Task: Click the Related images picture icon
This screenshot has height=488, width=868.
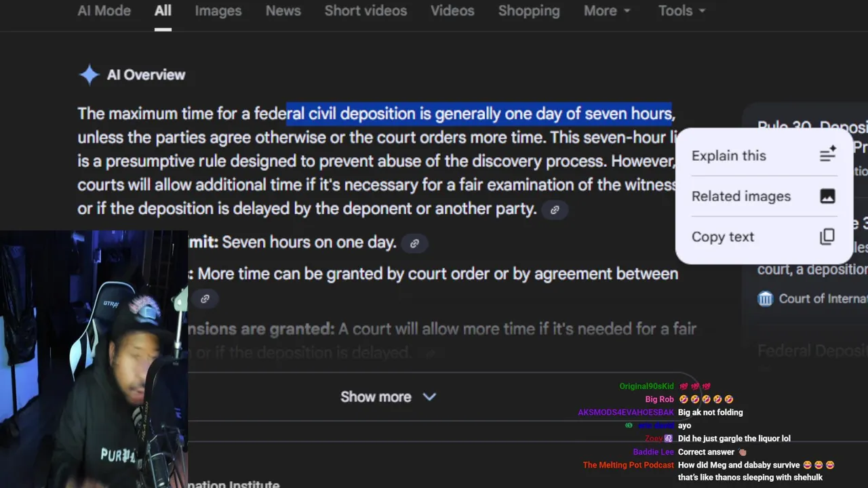Action: point(827,196)
